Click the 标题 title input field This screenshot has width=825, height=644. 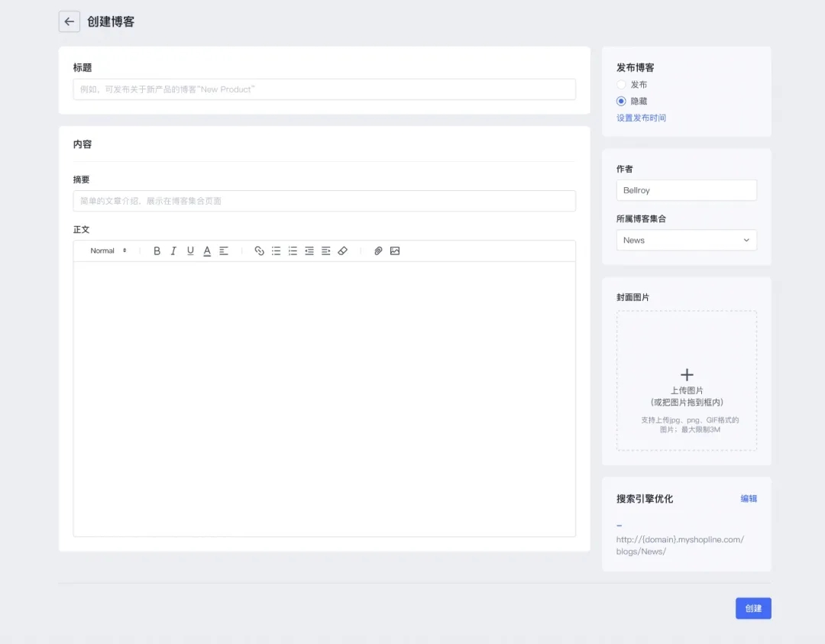pos(324,89)
